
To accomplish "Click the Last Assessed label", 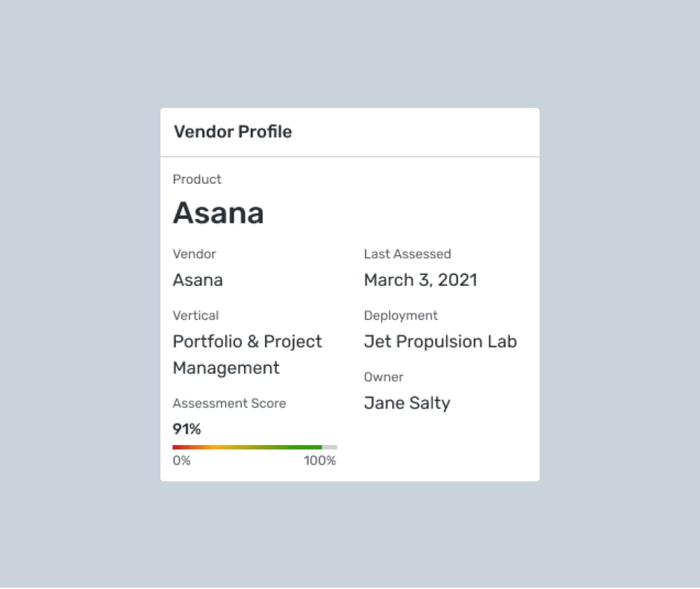I will click(407, 254).
